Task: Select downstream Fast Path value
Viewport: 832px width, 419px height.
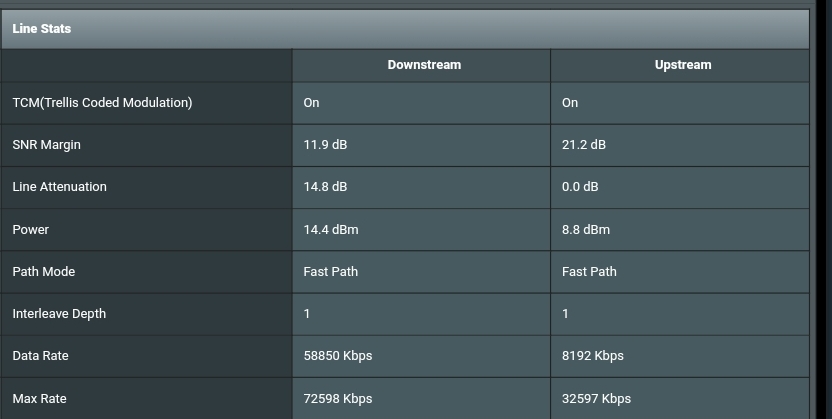Action: (331, 272)
